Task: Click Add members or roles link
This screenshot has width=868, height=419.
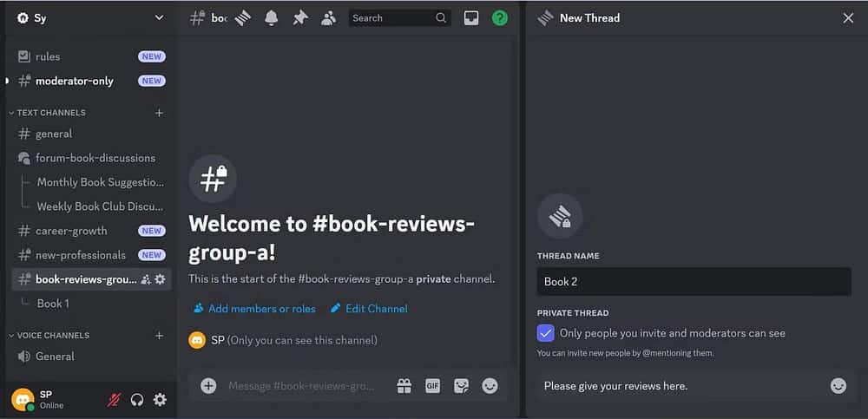Action: click(x=254, y=309)
